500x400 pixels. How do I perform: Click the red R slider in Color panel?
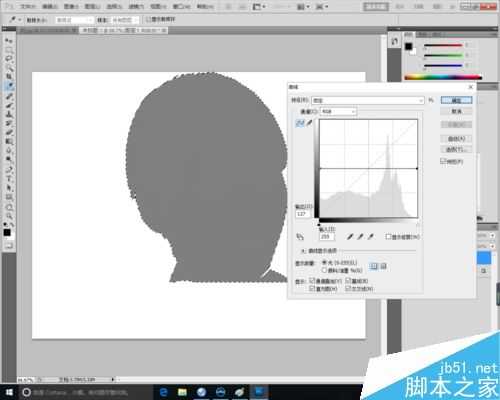443,45
